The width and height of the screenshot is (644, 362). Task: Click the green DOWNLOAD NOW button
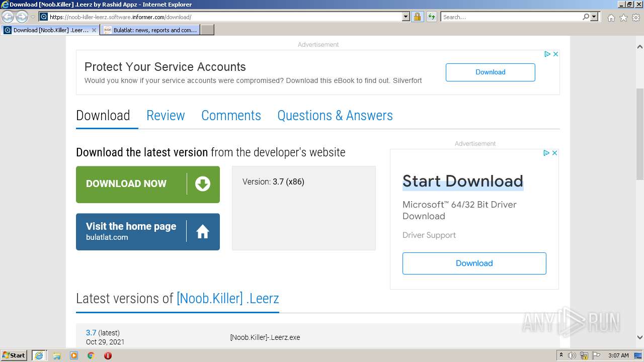(148, 185)
